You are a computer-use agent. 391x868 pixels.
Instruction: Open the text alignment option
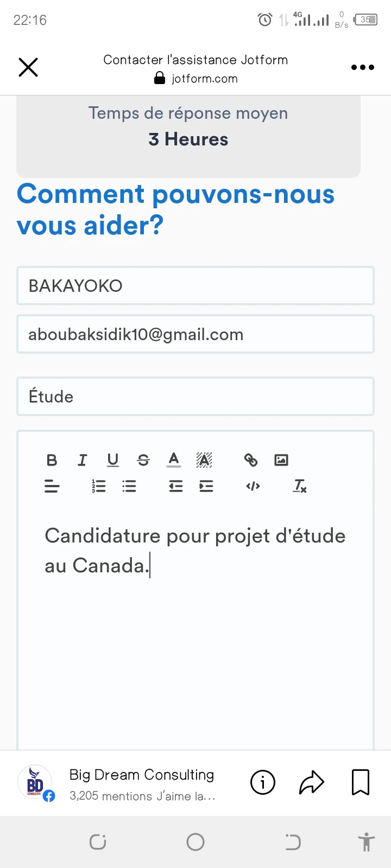click(52, 486)
